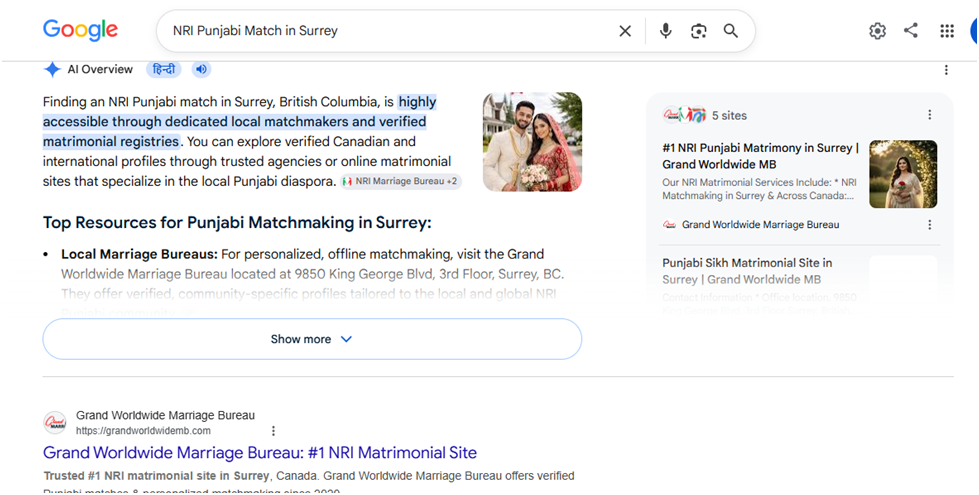Click Grand Worldwide Marriage Bureau source name

760,225
